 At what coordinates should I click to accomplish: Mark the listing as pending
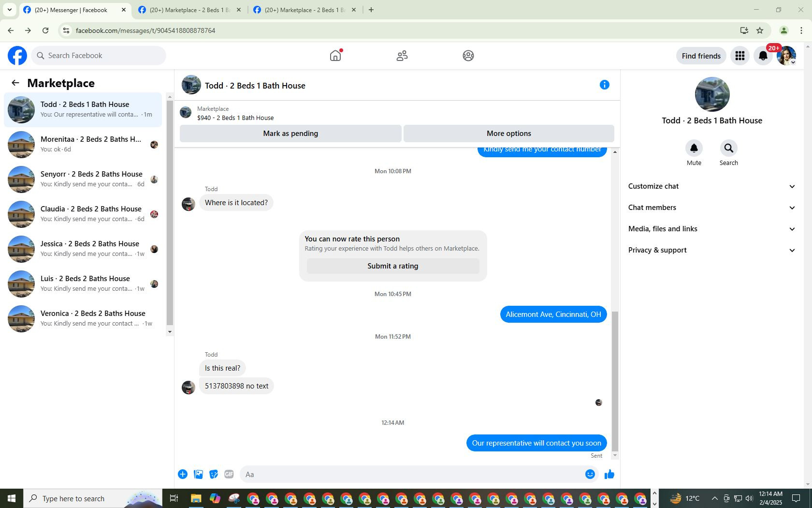coord(290,134)
